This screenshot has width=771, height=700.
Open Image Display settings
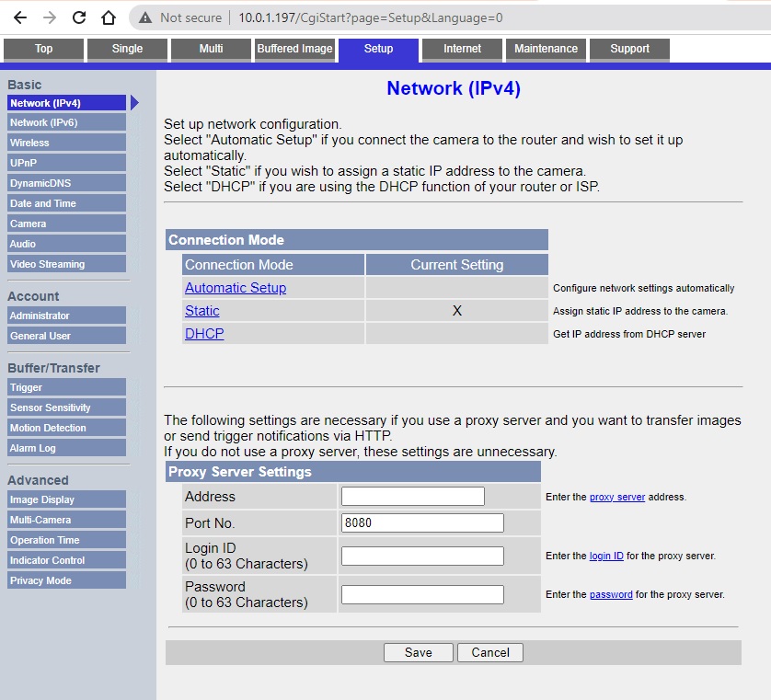[67, 499]
